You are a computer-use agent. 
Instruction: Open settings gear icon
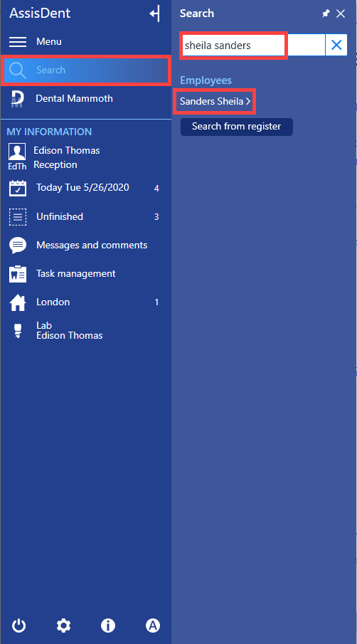click(x=63, y=625)
